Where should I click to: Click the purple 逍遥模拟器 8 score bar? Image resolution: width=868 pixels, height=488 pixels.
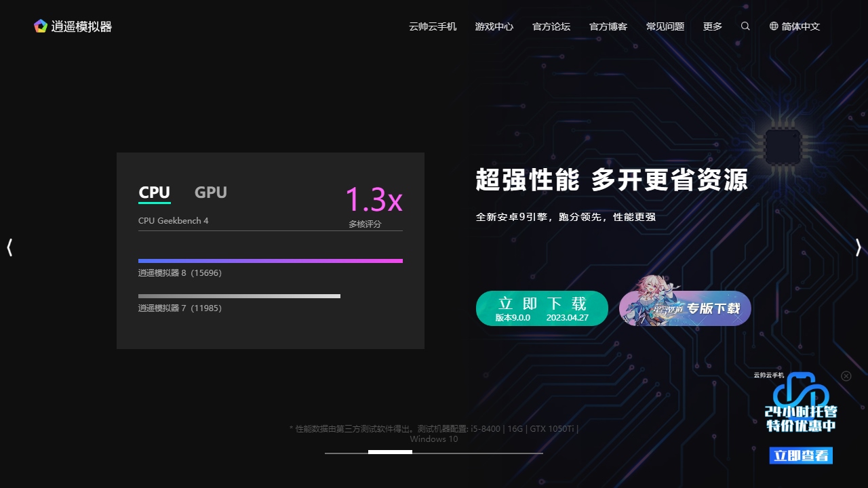[271, 261]
